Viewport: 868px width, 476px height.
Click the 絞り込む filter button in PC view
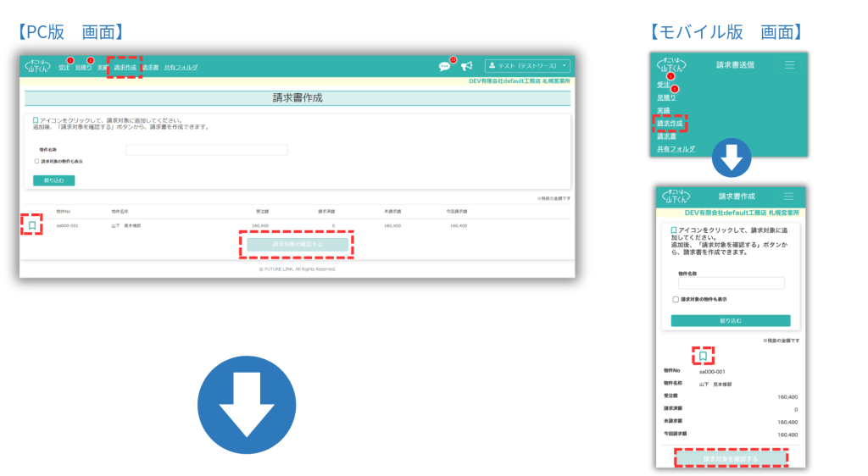coord(54,180)
